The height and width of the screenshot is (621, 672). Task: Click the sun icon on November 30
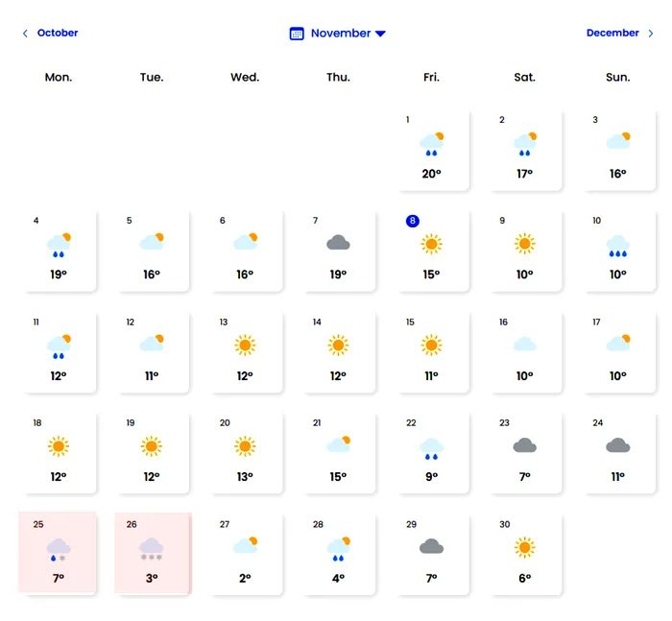pos(524,547)
